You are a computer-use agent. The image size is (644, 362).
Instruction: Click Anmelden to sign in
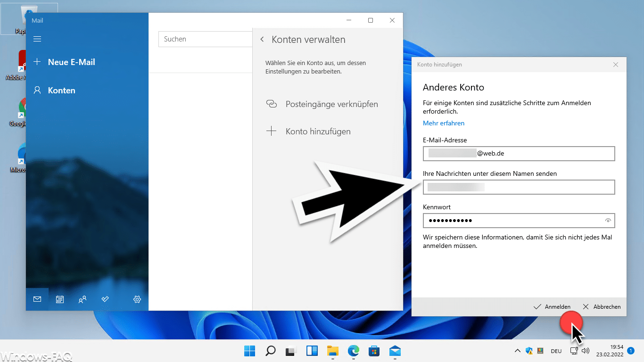click(552, 306)
